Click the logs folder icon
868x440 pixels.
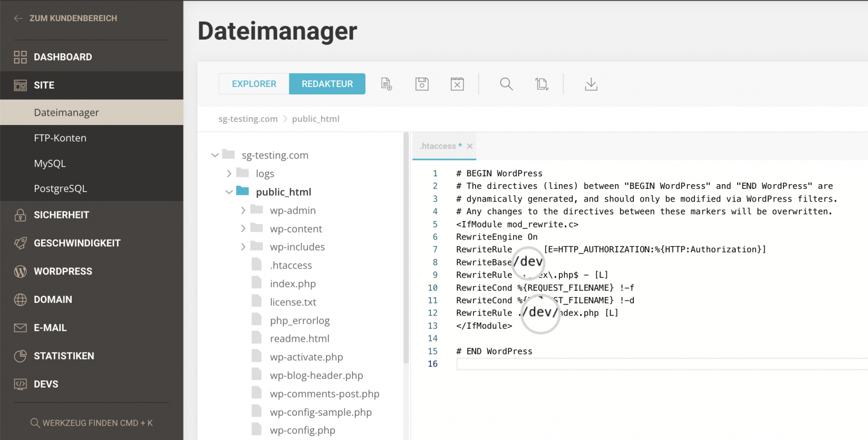click(x=243, y=173)
